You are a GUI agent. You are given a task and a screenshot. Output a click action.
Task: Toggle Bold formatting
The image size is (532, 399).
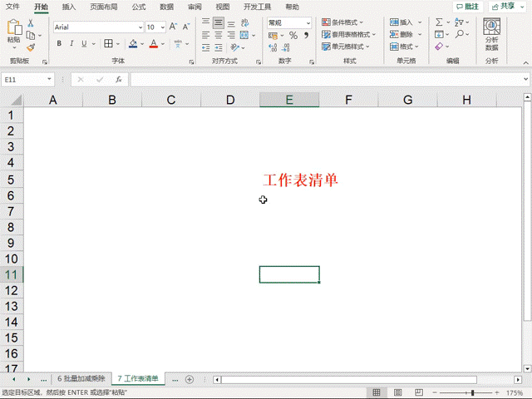tap(59, 43)
